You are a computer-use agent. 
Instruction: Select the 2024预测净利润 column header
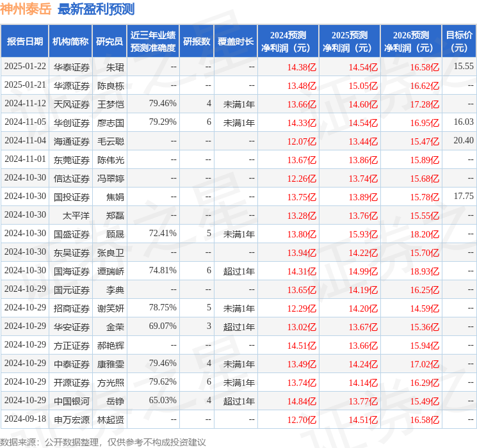coord(288,42)
